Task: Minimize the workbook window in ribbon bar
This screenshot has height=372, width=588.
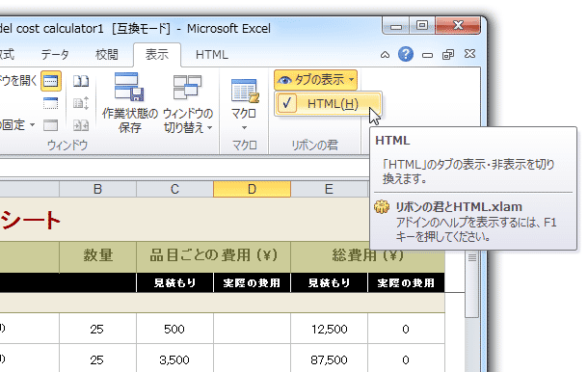Action: (x=427, y=56)
